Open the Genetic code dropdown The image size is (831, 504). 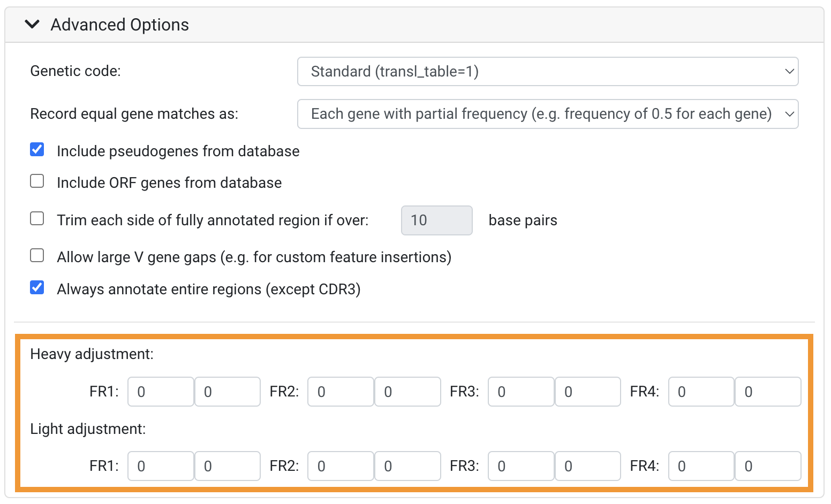tap(547, 71)
